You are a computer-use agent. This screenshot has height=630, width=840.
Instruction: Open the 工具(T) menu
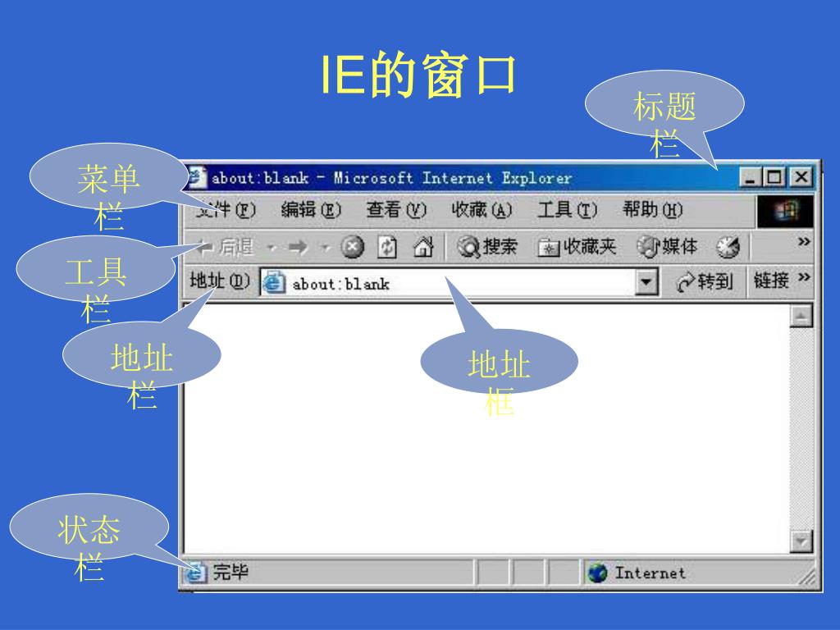(567, 209)
